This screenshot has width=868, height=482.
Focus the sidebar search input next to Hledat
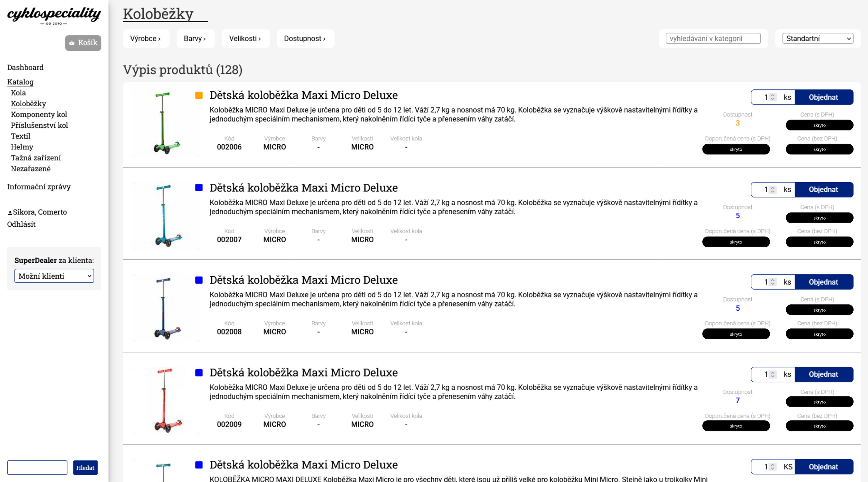(37, 468)
